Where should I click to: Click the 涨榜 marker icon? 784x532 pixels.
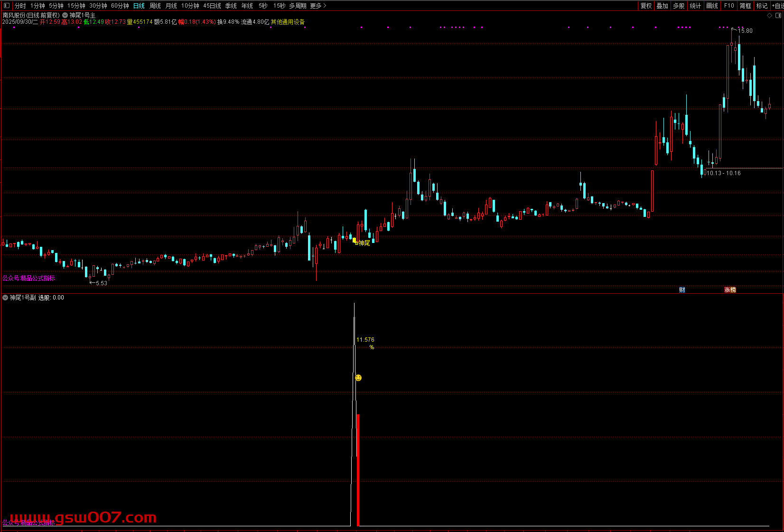tap(730, 290)
